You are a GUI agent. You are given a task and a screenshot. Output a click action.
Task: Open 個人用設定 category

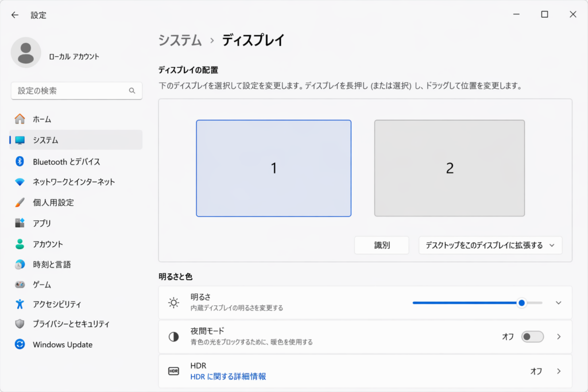pos(76,203)
